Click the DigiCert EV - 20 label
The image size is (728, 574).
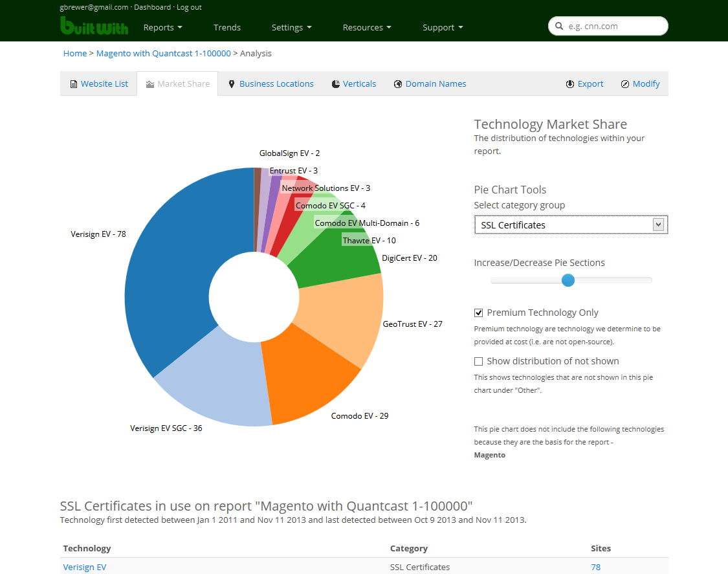[410, 258]
